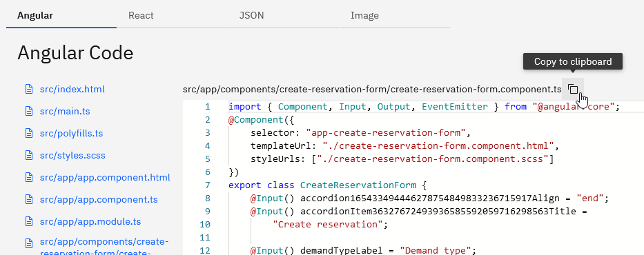
Task: Open src/app/components/create-reservation-form file link
Action: [104, 246]
